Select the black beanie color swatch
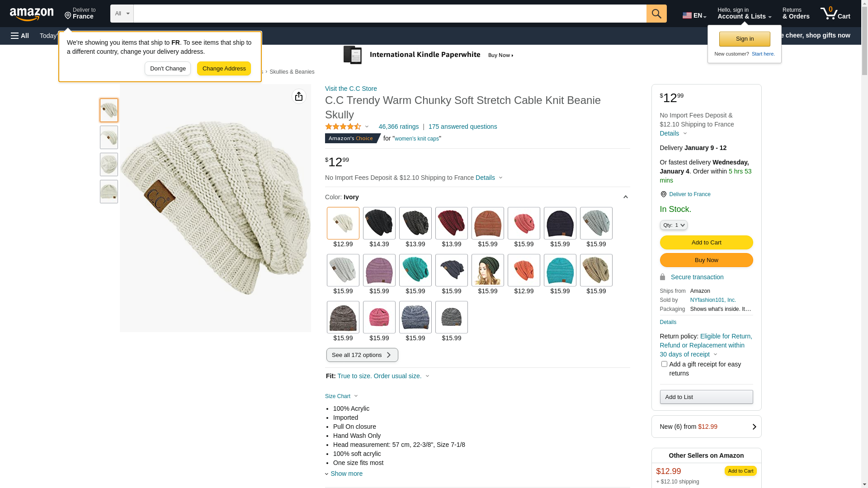This screenshot has width=868, height=488. point(379,223)
